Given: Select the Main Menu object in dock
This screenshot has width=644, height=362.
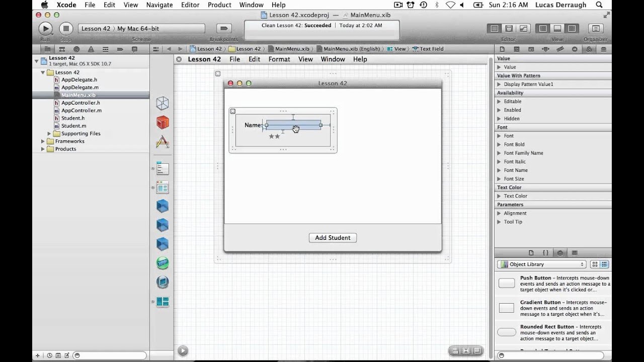Looking at the screenshot, I should pos(162,168).
